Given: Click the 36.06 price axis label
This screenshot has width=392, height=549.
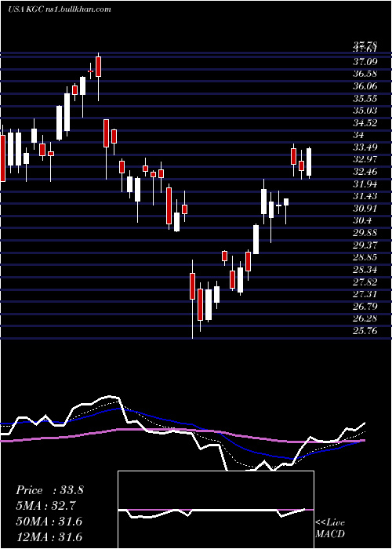Looking at the screenshot, I should [x=366, y=86].
